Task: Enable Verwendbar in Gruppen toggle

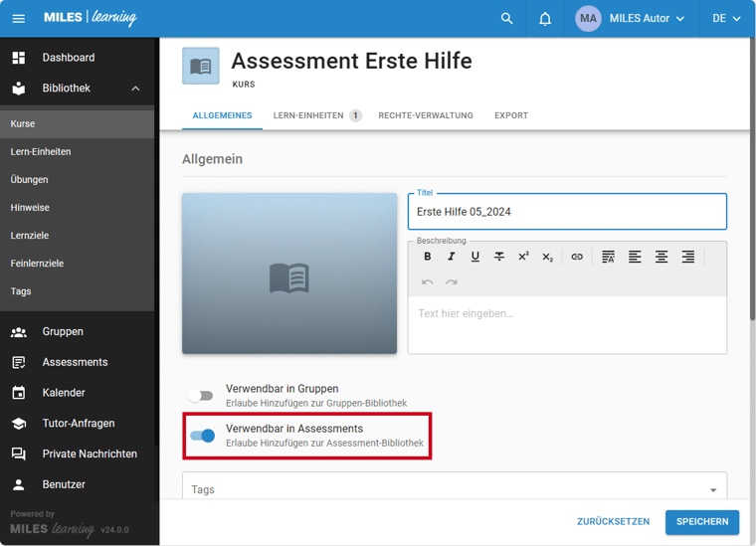Action: point(202,396)
